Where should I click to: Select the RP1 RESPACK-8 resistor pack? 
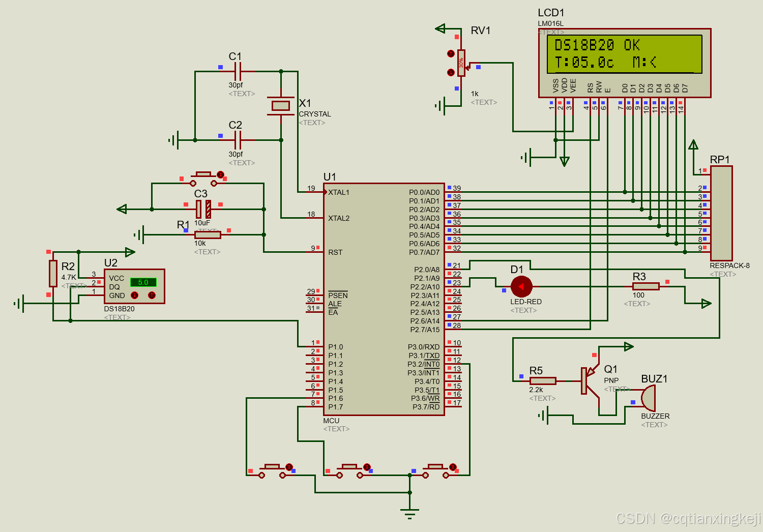pyautogui.click(x=721, y=213)
